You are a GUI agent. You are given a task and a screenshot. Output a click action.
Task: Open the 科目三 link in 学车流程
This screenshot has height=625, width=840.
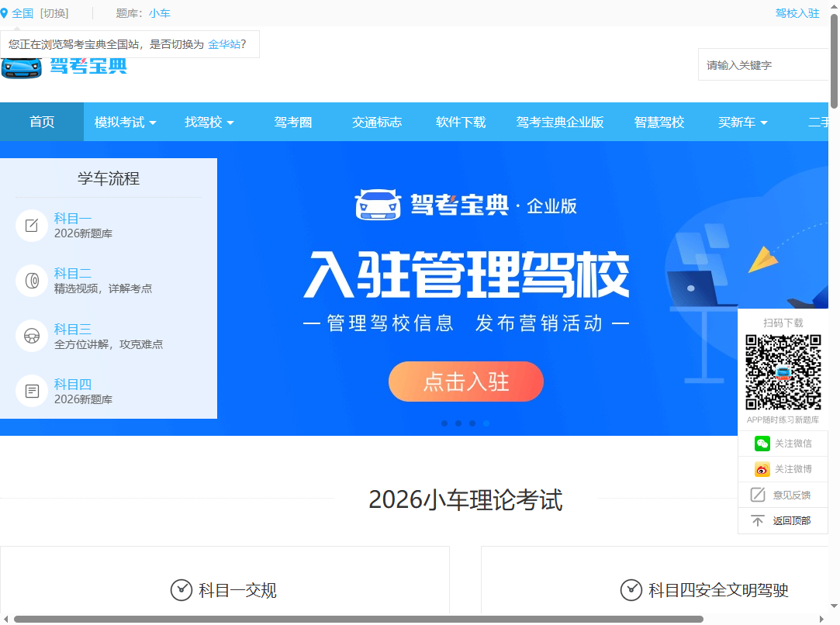73,329
